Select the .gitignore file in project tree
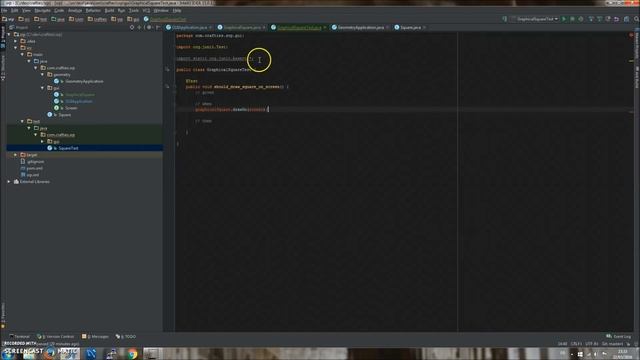640x360 pixels. (x=35, y=162)
